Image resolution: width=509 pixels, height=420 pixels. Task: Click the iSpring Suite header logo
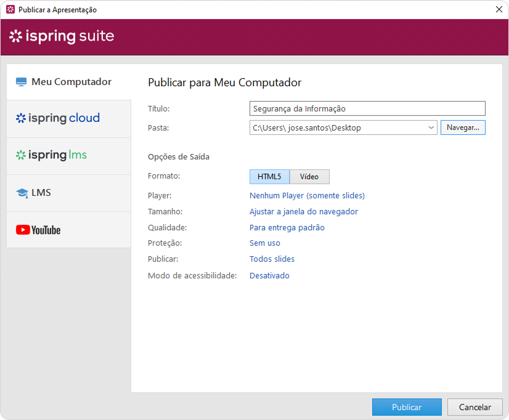click(x=62, y=36)
